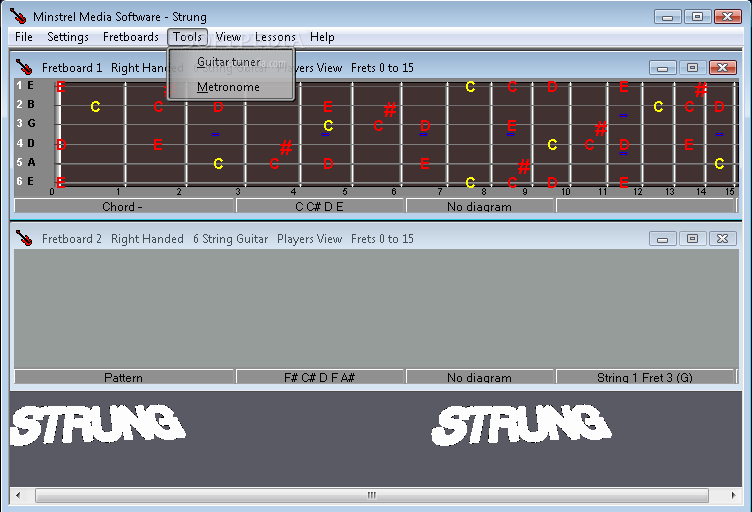
Task: Click the Strung guitar icon in main title bar
Action: [x=18, y=16]
